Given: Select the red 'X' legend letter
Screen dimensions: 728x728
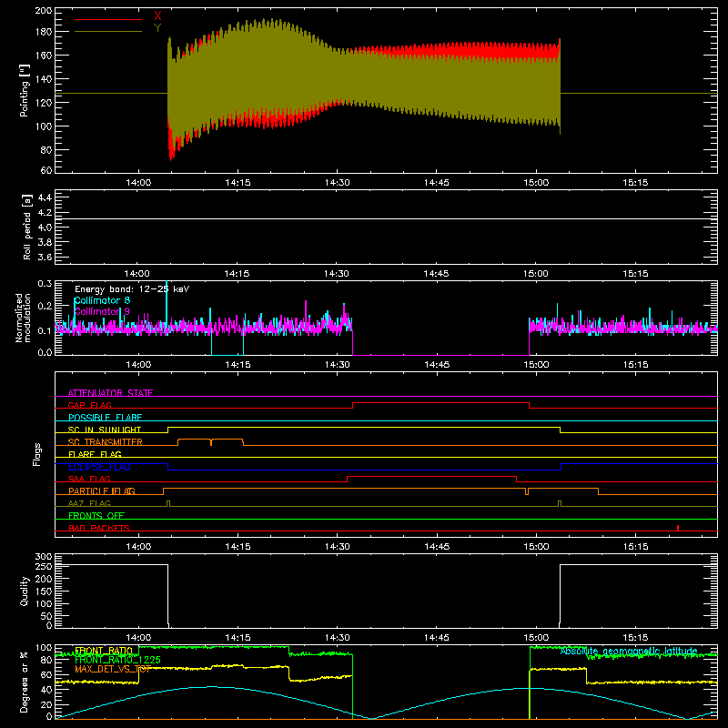Looking at the screenshot, I should point(157,15).
